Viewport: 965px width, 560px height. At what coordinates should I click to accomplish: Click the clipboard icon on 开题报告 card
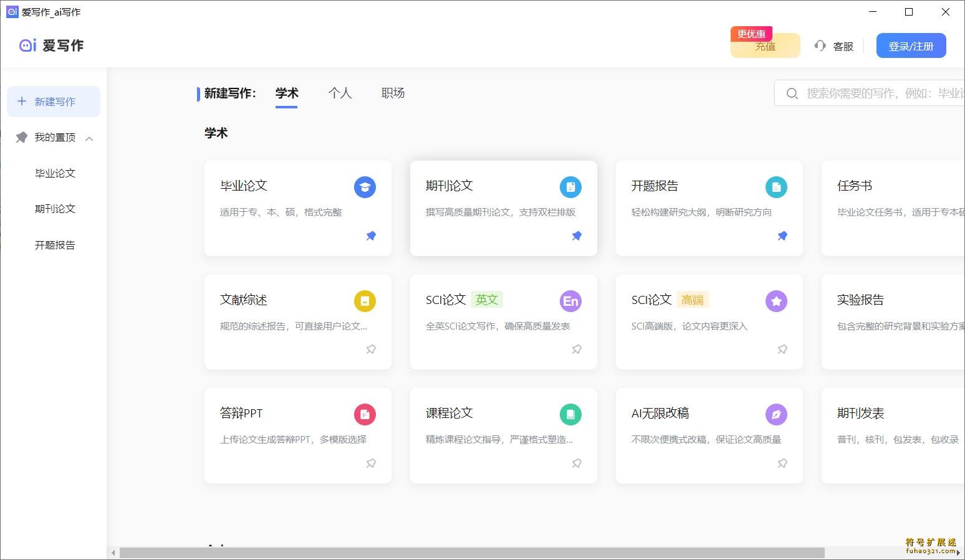(777, 186)
